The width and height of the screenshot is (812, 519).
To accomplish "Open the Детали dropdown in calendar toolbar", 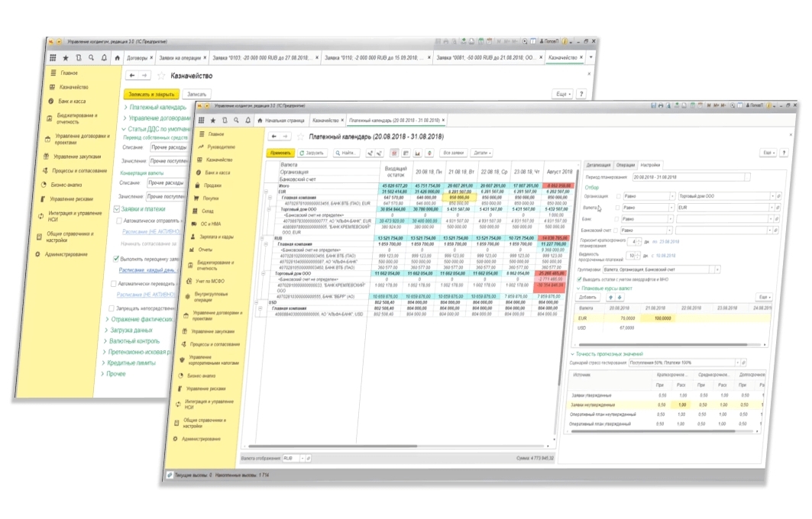I will (x=480, y=153).
